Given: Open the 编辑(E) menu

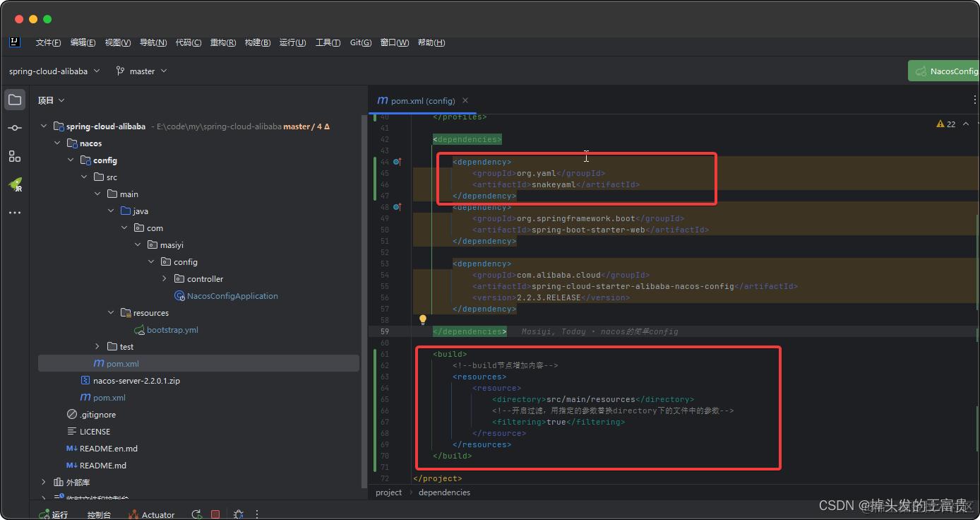Looking at the screenshot, I should pos(83,42).
